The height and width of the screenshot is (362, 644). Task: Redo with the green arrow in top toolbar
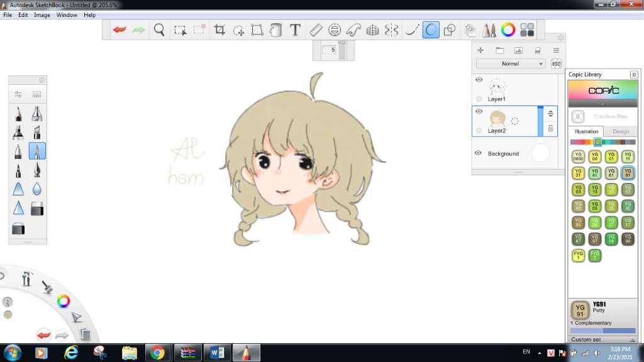tap(139, 30)
